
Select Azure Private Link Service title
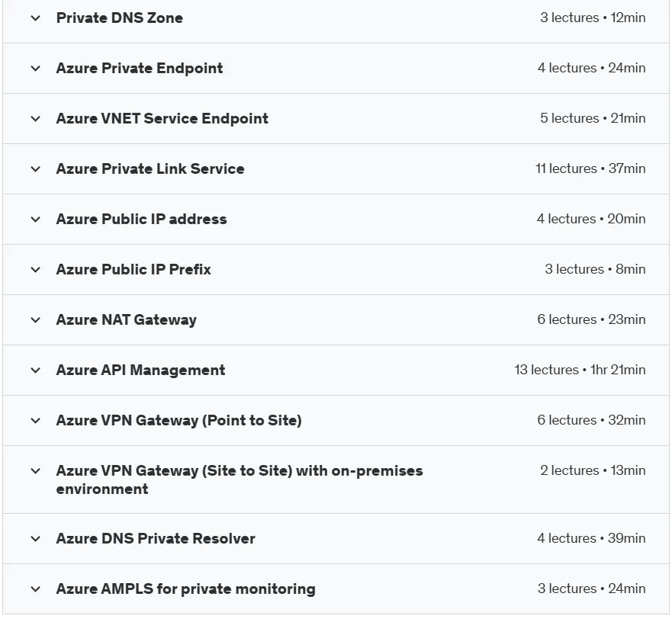coord(150,168)
